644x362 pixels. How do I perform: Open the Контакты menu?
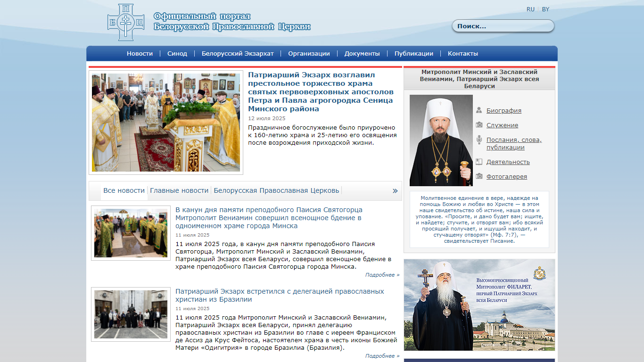pyautogui.click(x=463, y=53)
